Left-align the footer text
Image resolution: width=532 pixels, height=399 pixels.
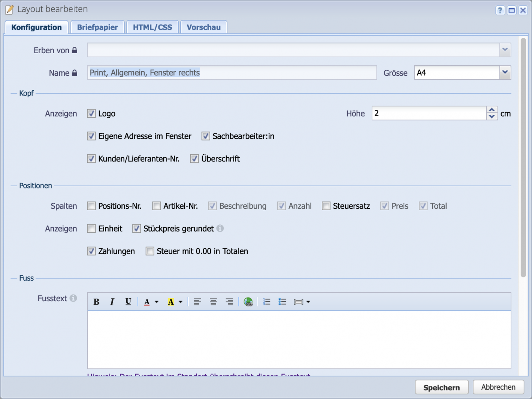coord(197,302)
